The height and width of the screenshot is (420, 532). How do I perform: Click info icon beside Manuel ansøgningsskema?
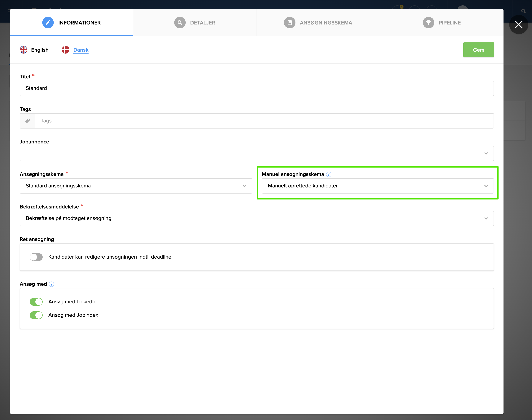[x=329, y=174]
